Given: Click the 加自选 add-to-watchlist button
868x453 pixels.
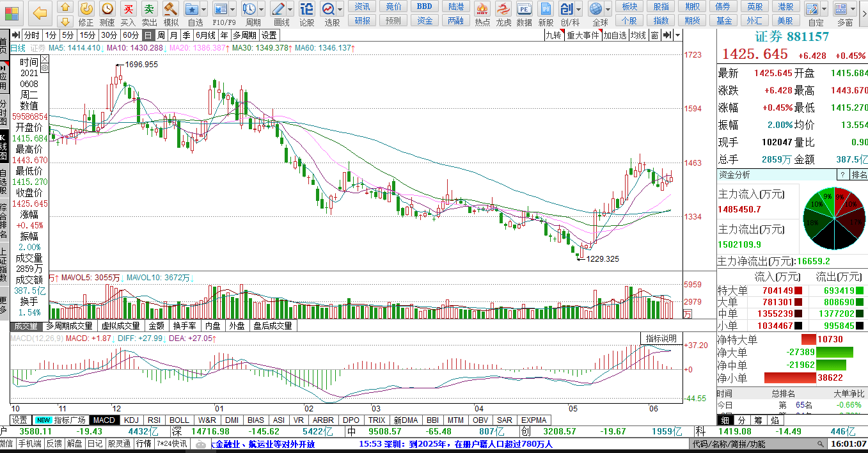Looking at the screenshot, I should click(615, 35).
